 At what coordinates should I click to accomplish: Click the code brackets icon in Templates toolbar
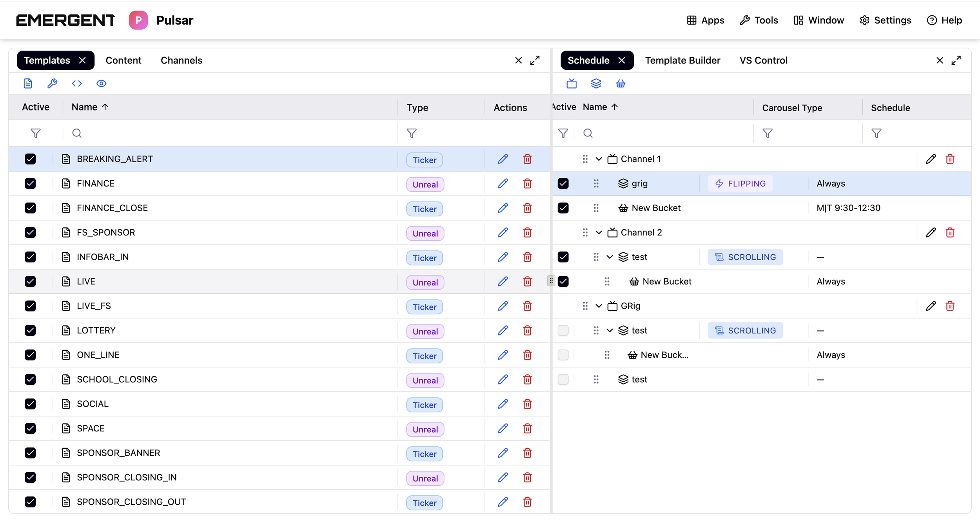[x=77, y=83]
